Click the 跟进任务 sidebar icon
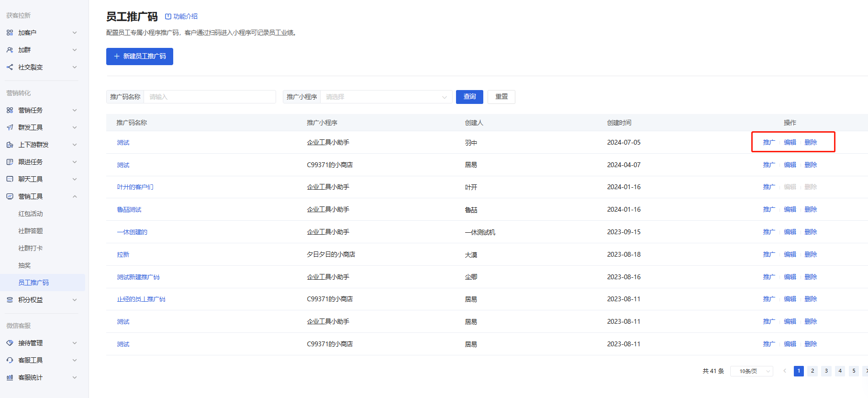The width and height of the screenshot is (868, 398). 10,162
